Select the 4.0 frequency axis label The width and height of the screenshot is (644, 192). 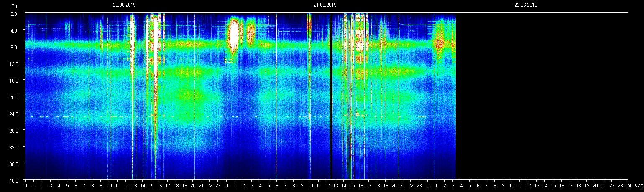click(x=15, y=30)
